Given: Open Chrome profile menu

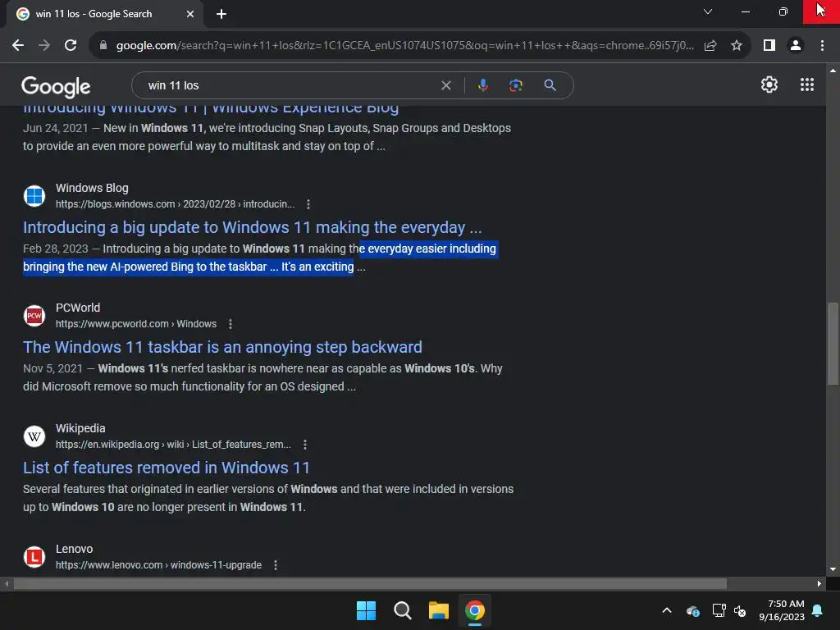Looking at the screenshot, I should (x=796, y=46).
